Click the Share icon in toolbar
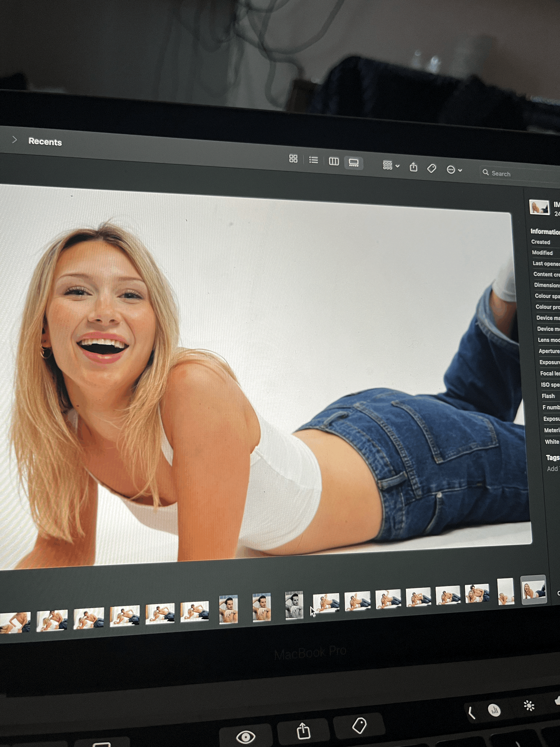Viewport: 560px width, 747px height. (x=413, y=167)
